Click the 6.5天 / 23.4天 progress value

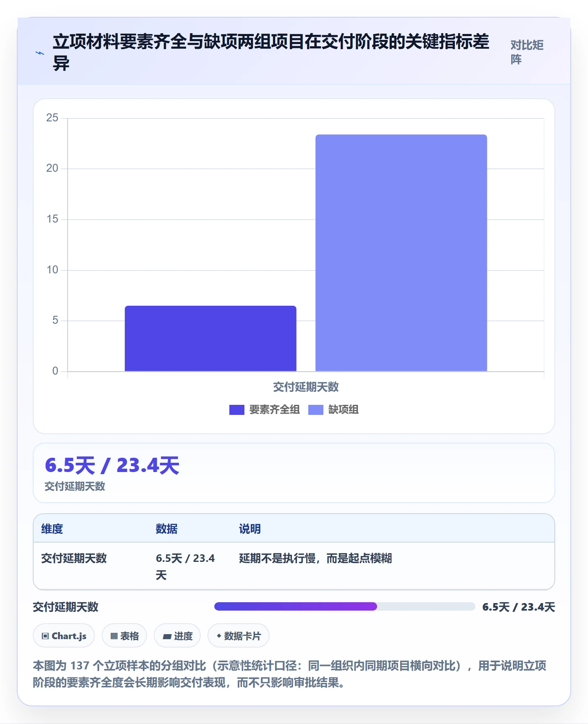(x=519, y=607)
